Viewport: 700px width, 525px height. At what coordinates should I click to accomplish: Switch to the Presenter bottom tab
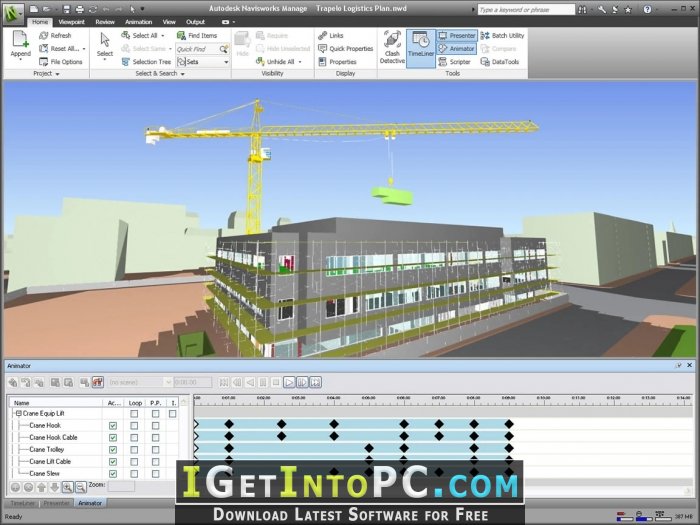point(56,503)
